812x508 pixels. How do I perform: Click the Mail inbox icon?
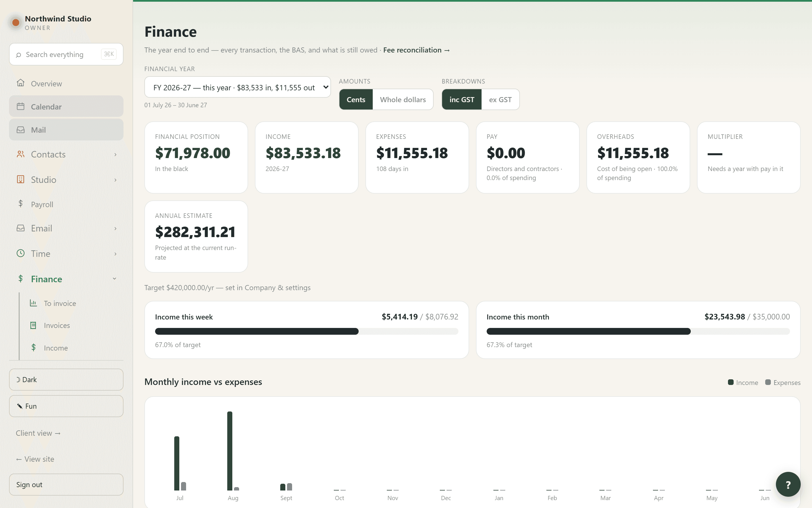tap(21, 130)
